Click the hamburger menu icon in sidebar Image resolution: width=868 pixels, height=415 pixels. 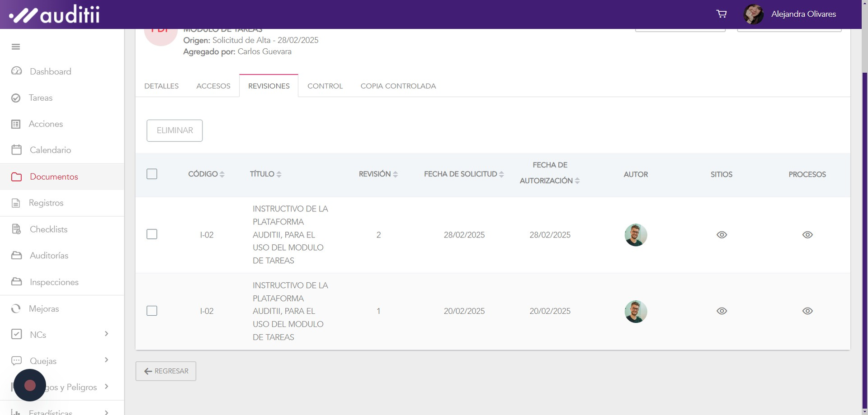tap(16, 47)
